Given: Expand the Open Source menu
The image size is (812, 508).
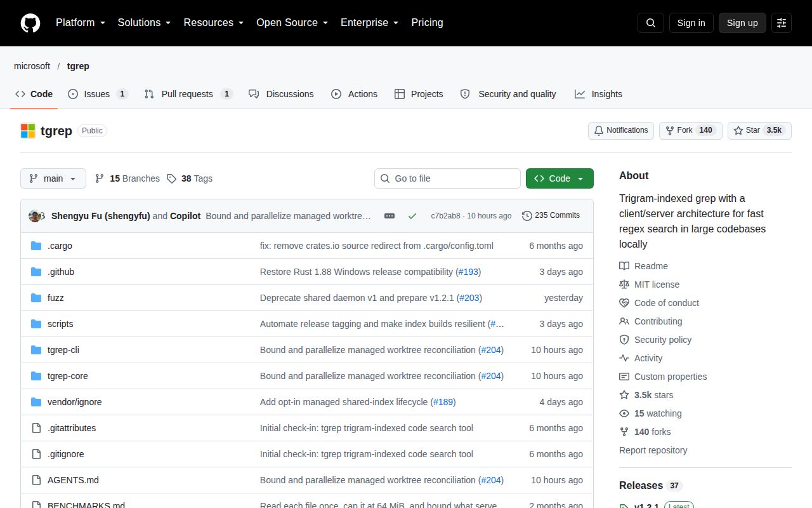Looking at the screenshot, I should [292, 23].
